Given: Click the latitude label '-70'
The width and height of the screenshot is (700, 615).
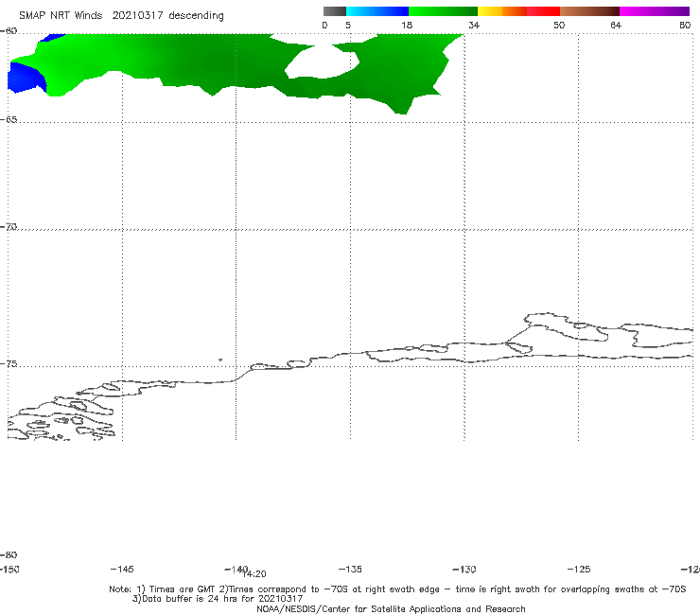Looking at the screenshot, I should (9, 227).
